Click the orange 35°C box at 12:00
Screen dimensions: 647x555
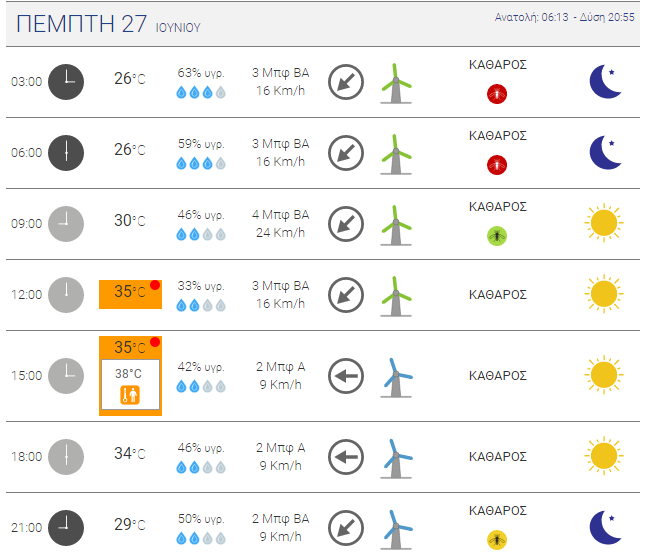130,294
